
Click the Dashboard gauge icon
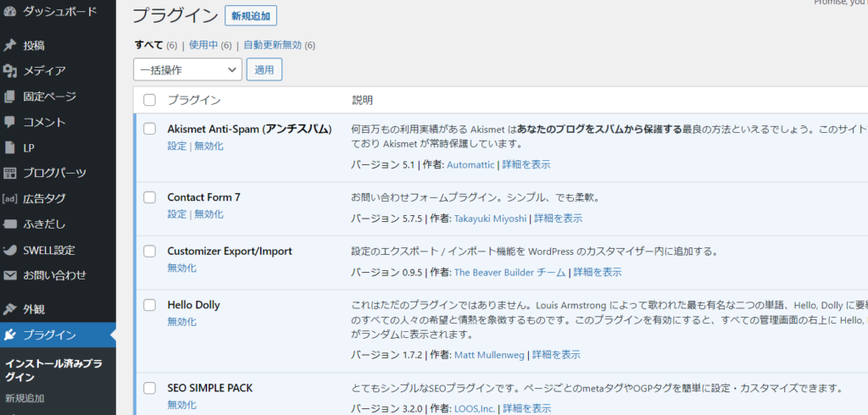[x=9, y=12]
